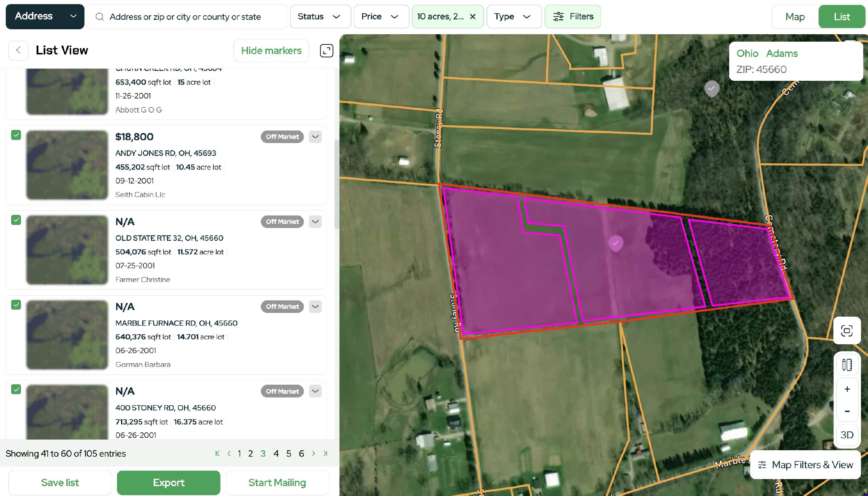Zoom out with the minus button
868x496 pixels.
(x=847, y=411)
